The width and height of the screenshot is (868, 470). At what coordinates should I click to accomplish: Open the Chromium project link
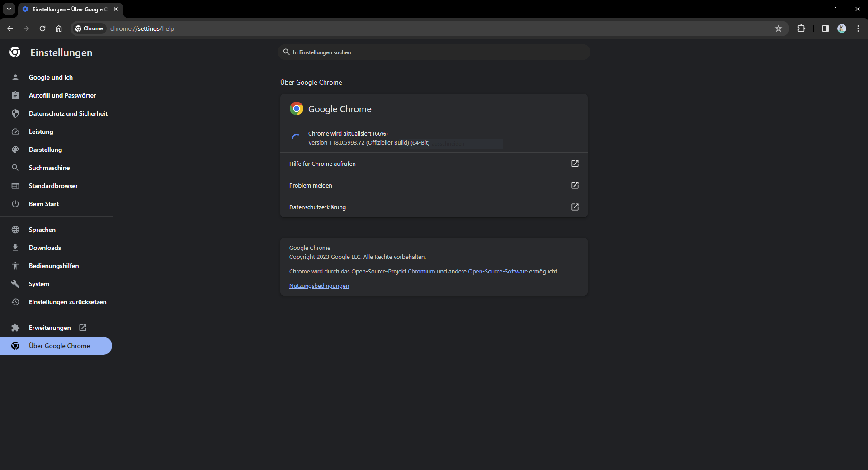pyautogui.click(x=421, y=272)
